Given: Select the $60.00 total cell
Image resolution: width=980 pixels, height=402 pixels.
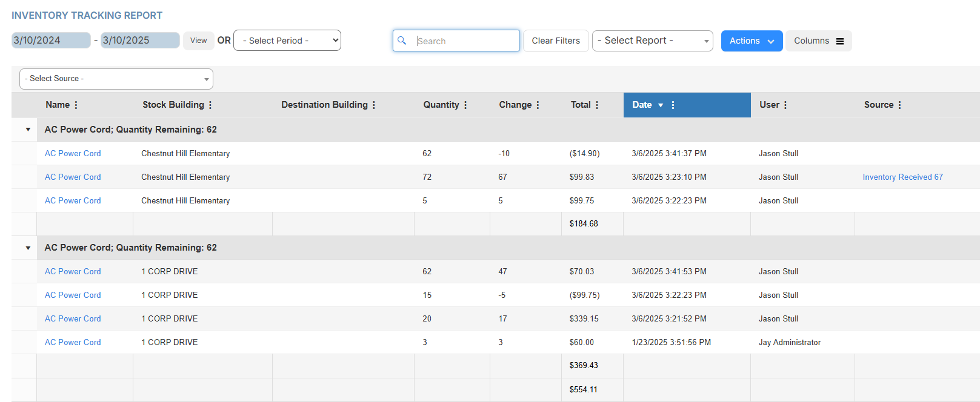Looking at the screenshot, I should click(x=582, y=342).
